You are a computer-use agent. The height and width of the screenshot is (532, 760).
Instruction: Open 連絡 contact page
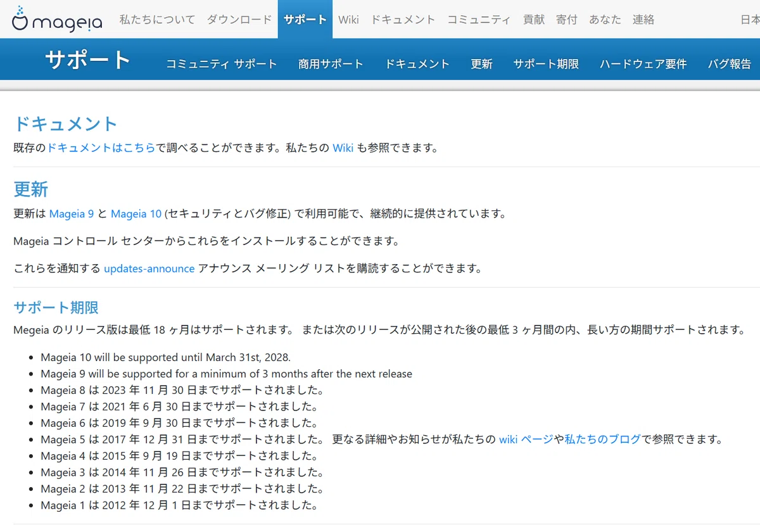(x=643, y=20)
